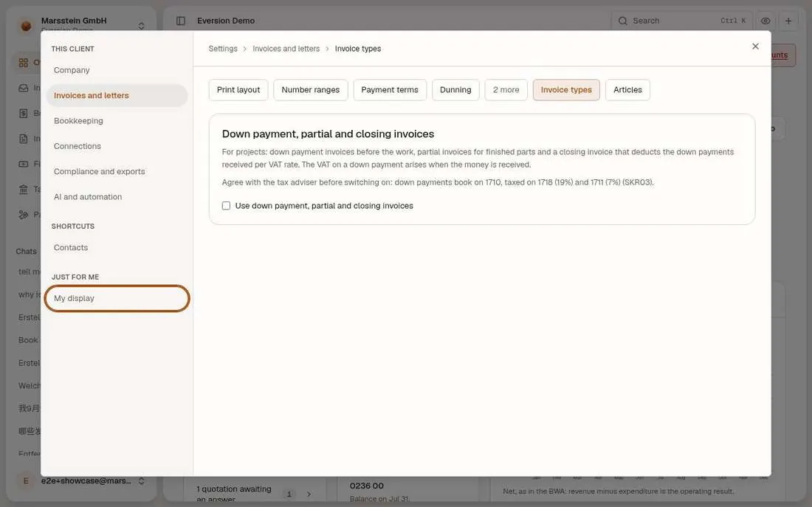The image size is (812, 507).
Task: Expand the user account menu chevron
Action: point(141,480)
